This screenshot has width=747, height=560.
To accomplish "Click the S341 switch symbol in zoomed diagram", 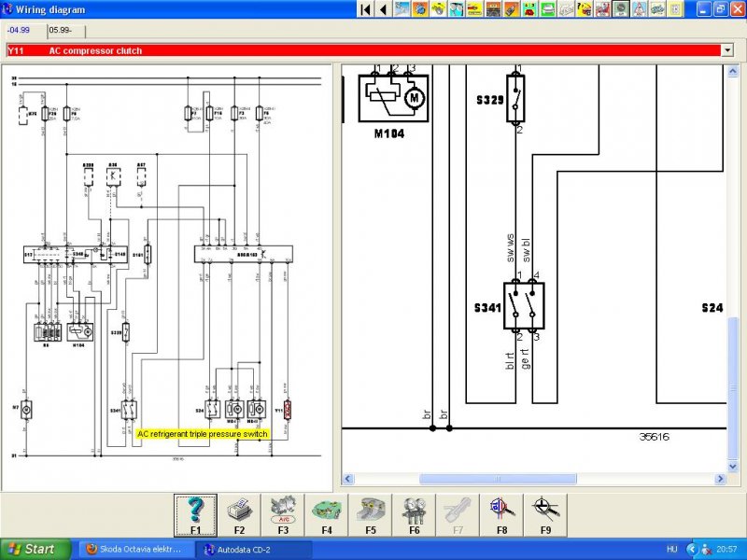I will point(524,306).
